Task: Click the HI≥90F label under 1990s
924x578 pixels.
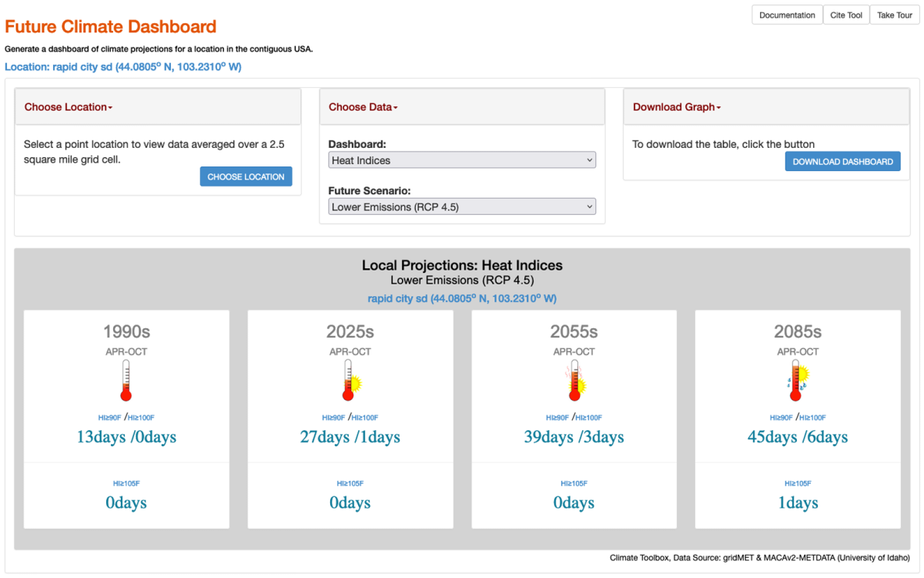Action: tap(111, 418)
